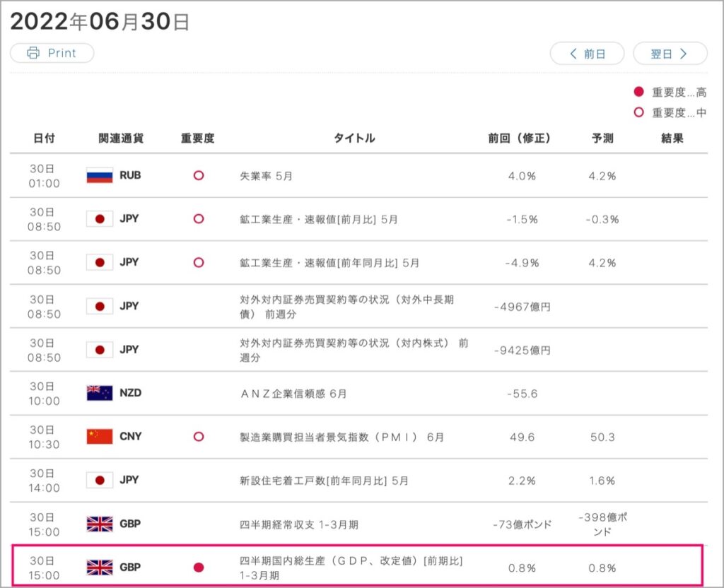Click importance circle for 鉱工業生産 前月比
This screenshot has width=724, height=588.
tap(199, 219)
